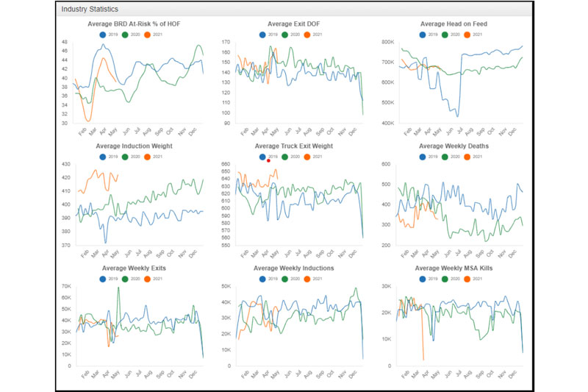The height and width of the screenshot is (392, 588).
Task: Toggle 2021 series in Average Weekly MSA Kills
Action: coord(473,279)
